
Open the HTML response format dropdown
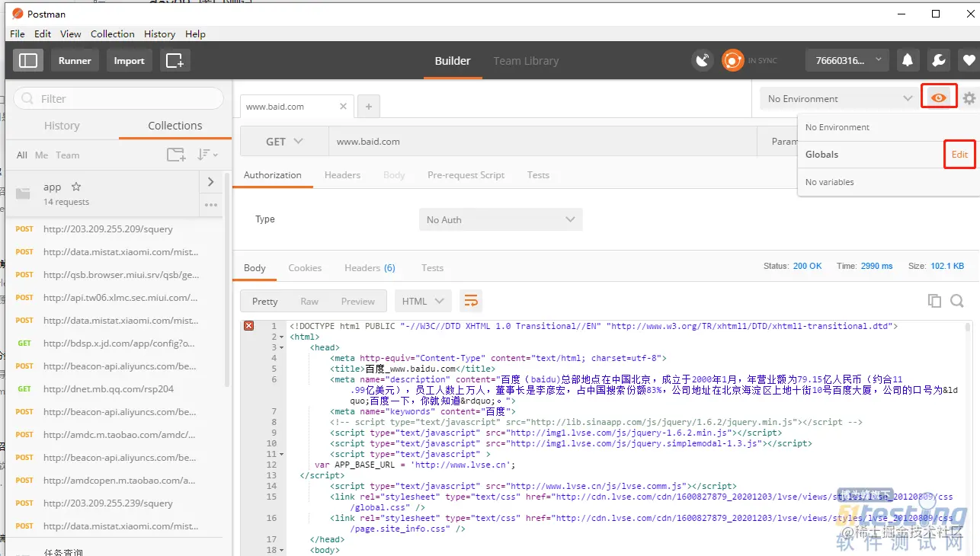(423, 301)
